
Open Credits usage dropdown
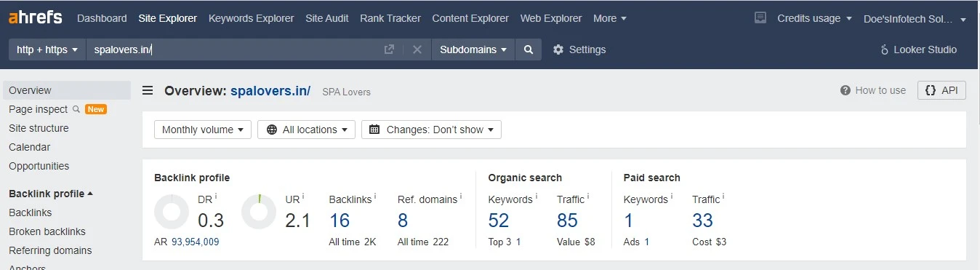(814, 18)
